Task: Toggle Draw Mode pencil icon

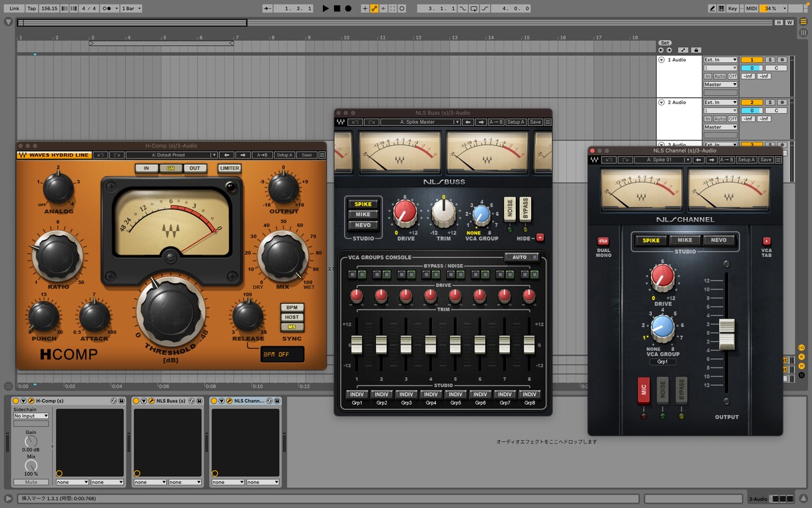Action: tap(713, 9)
